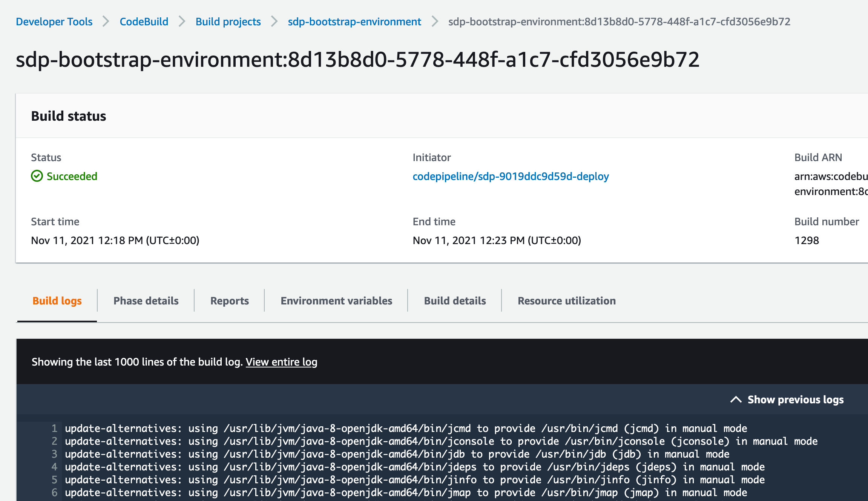The image size is (868, 501).
Task: Open the Build details tab
Action: point(455,301)
